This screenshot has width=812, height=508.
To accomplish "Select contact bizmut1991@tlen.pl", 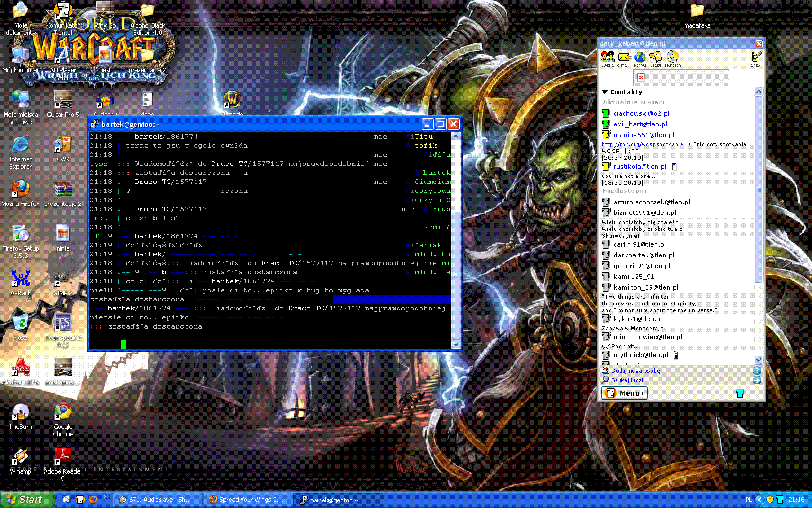I will coord(645,213).
